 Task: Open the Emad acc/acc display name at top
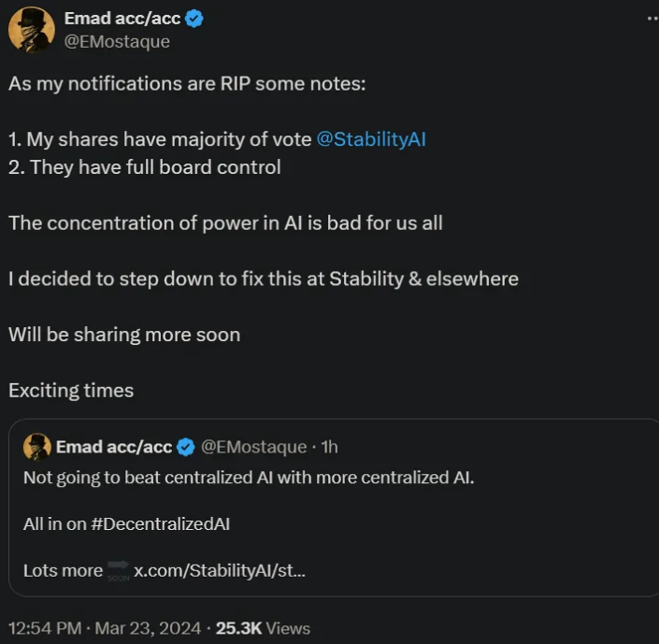pyautogui.click(x=122, y=19)
